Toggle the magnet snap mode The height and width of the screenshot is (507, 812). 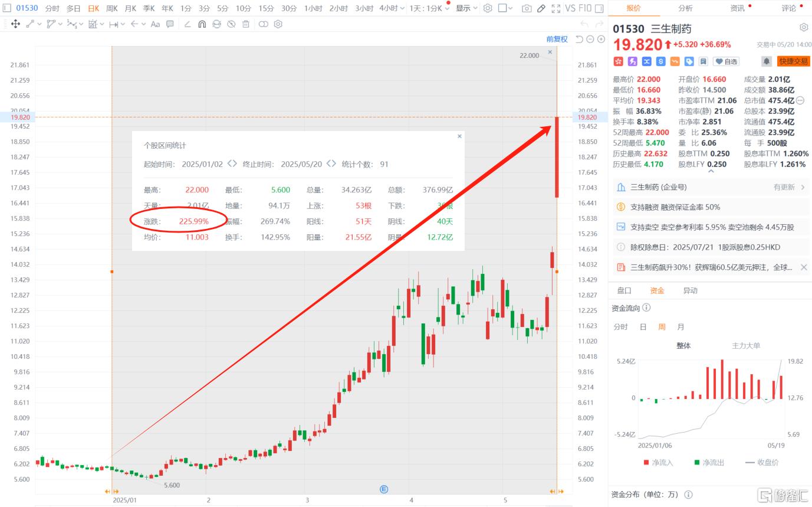(x=202, y=24)
